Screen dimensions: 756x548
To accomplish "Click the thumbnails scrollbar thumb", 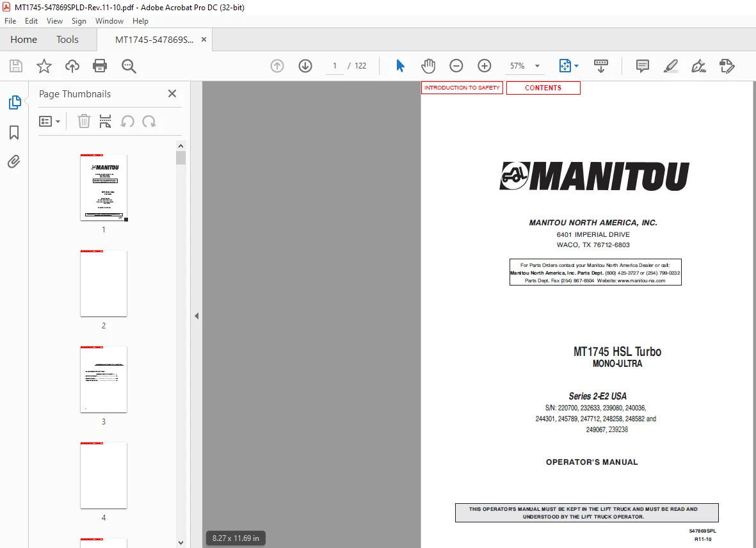I will [x=181, y=158].
